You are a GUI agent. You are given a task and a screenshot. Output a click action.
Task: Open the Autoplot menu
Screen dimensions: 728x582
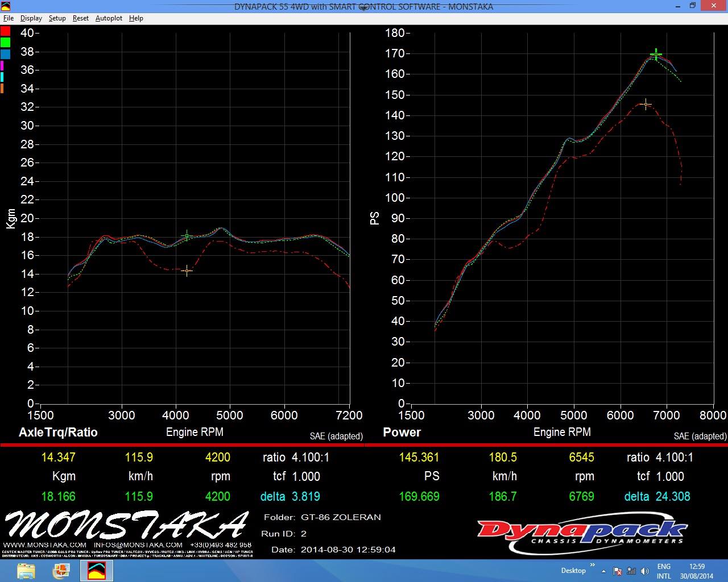point(109,18)
